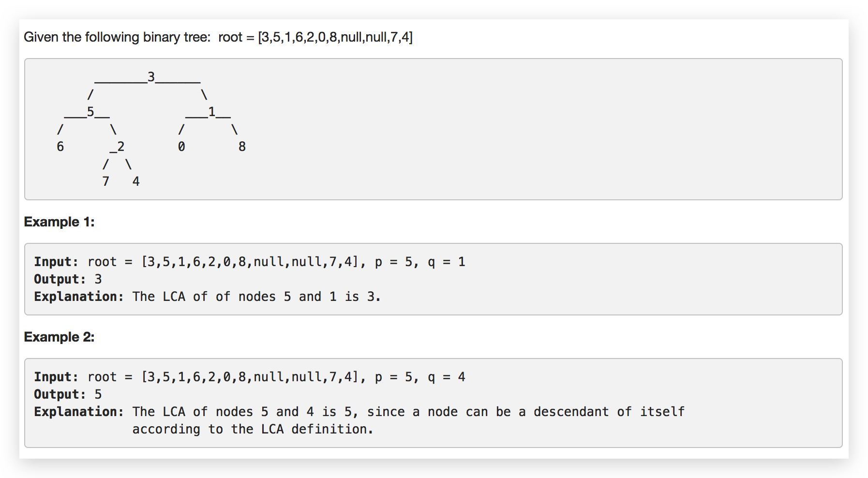
Task: Click leaf node 0 in the tree
Action: pos(181,147)
